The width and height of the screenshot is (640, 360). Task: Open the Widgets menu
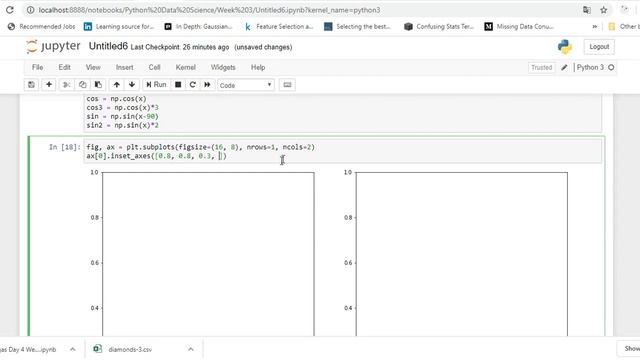click(x=223, y=67)
